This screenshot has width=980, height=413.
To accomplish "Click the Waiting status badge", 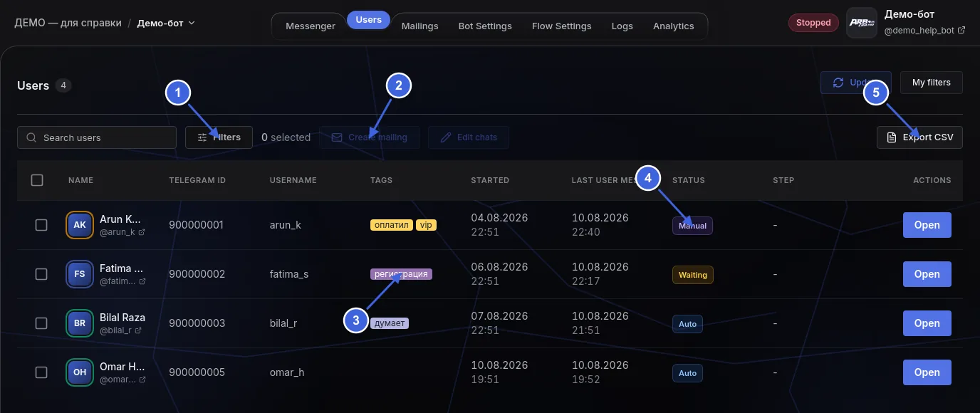I will point(693,275).
